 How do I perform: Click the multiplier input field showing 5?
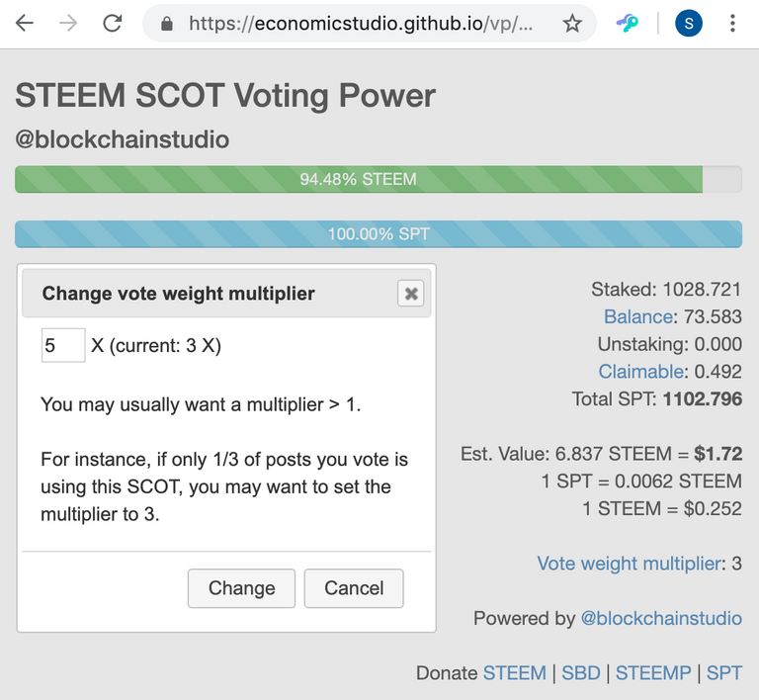coord(63,345)
